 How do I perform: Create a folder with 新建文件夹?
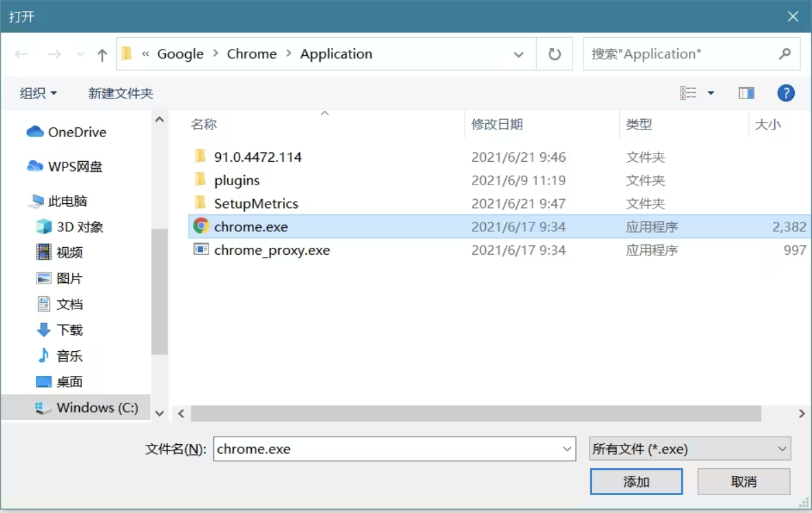point(120,93)
